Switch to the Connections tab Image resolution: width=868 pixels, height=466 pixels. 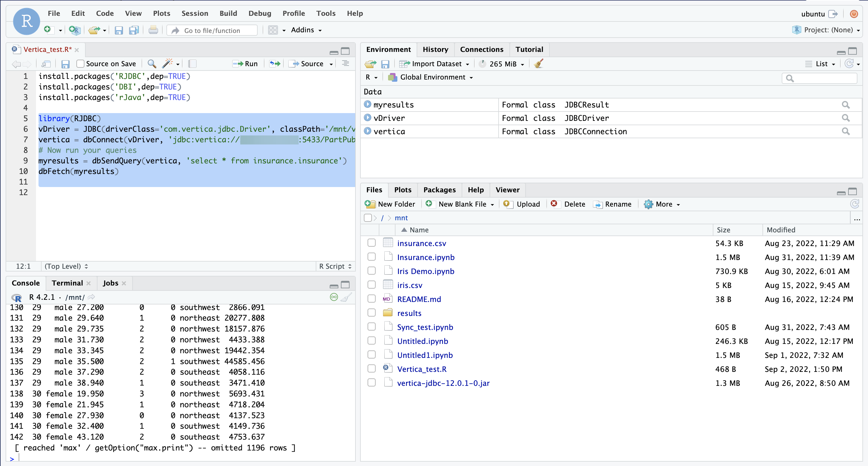pos(481,50)
